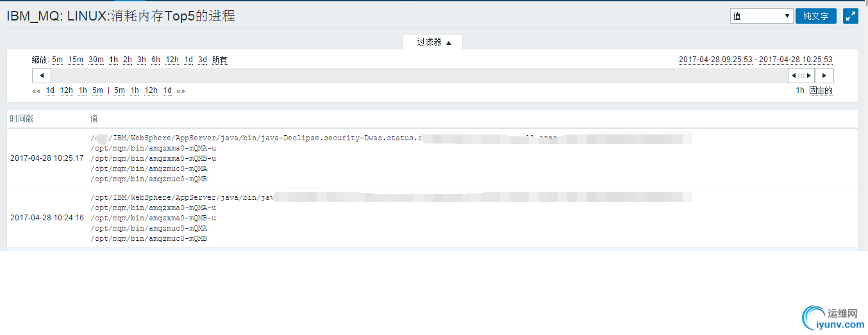Click the 时间戳 column header
Image resolution: width=868 pixels, height=335 pixels.
point(21,119)
